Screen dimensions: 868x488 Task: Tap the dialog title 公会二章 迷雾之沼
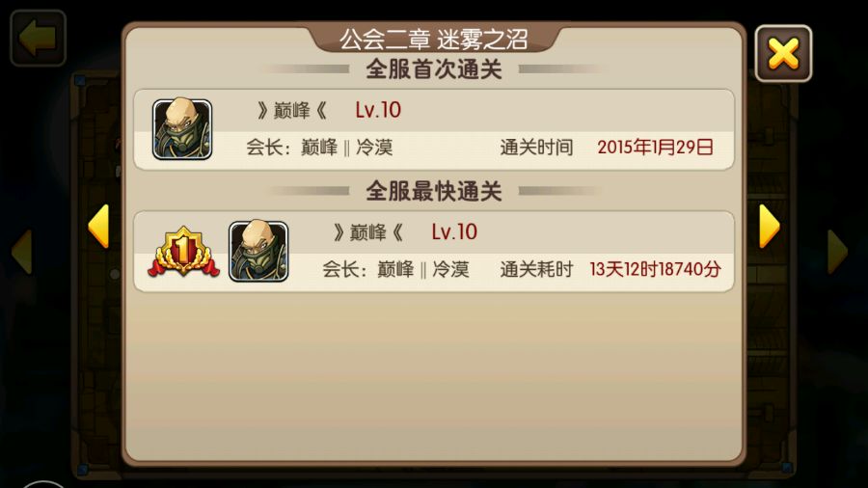tap(433, 40)
